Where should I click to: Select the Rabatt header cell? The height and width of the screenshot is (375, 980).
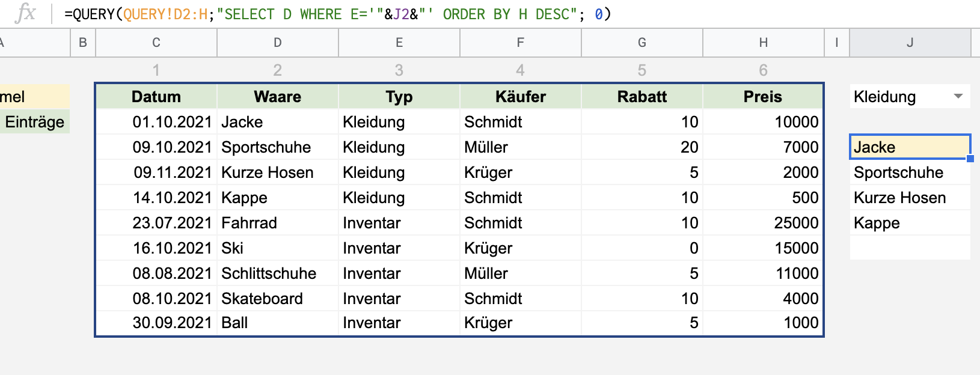click(x=642, y=97)
